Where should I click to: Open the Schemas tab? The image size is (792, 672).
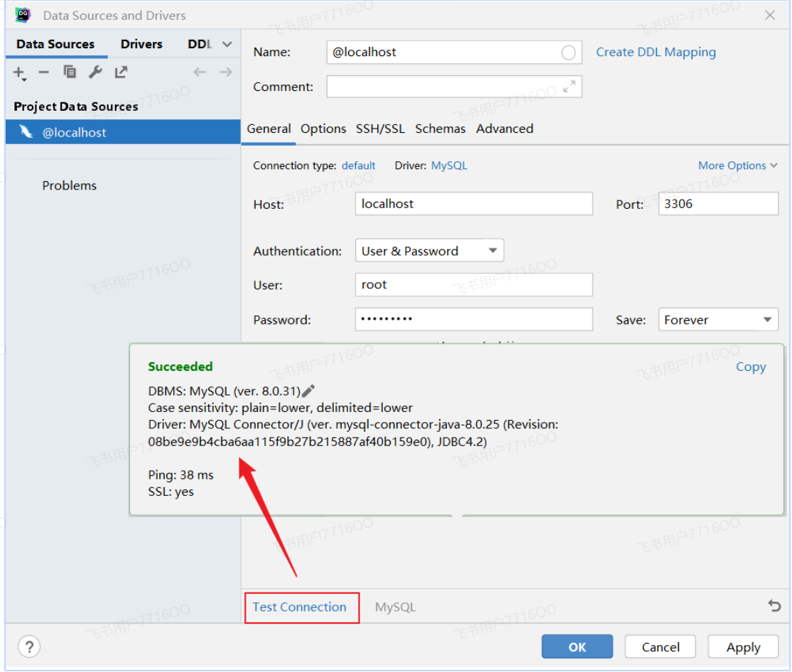(440, 129)
